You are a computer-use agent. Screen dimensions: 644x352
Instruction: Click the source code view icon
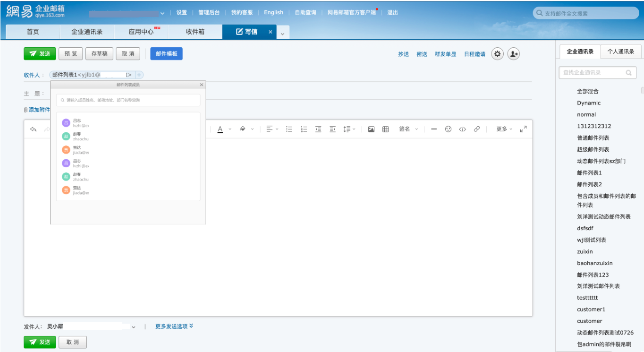pyautogui.click(x=462, y=129)
